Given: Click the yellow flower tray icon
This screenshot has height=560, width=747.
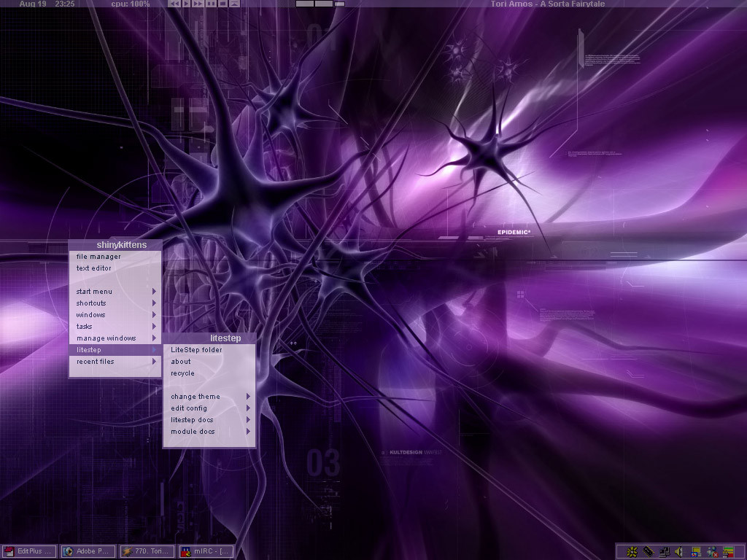Looking at the screenshot, I should (x=632, y=552).
